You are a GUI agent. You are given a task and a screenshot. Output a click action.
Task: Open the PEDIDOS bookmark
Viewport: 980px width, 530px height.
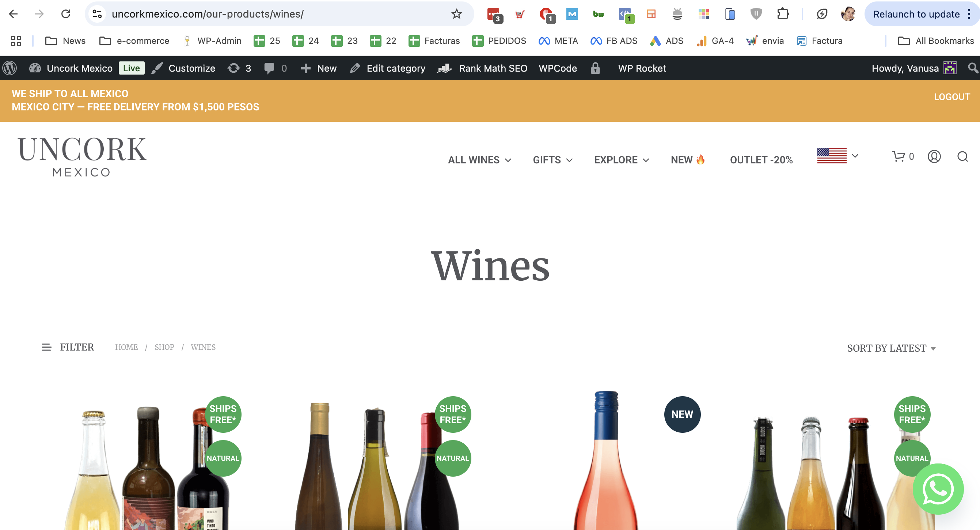[x=499, y=41]
